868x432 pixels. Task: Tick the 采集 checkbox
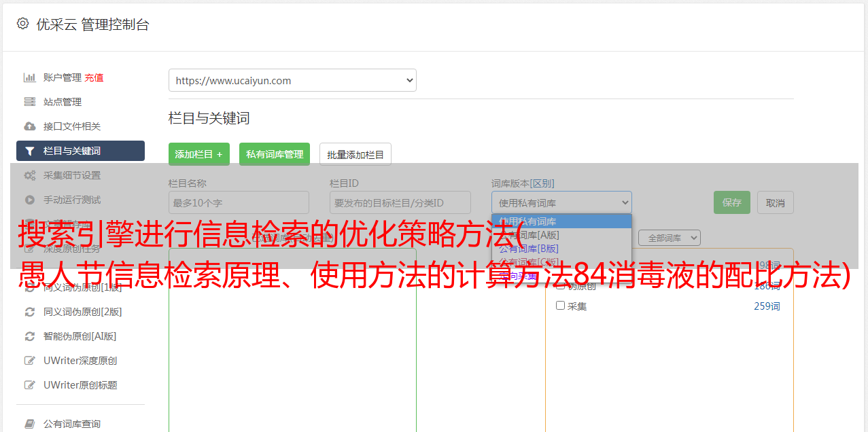tap(561, 306)
